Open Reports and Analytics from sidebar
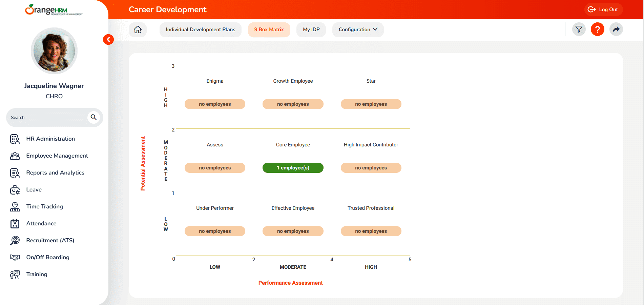The image size is (644, 305). pos(15,172)
